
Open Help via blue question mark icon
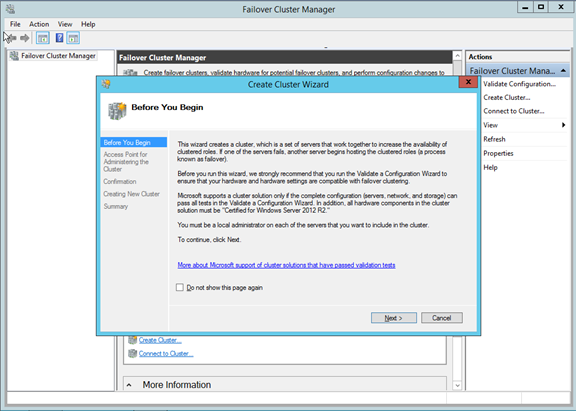(x=59, y=38)
